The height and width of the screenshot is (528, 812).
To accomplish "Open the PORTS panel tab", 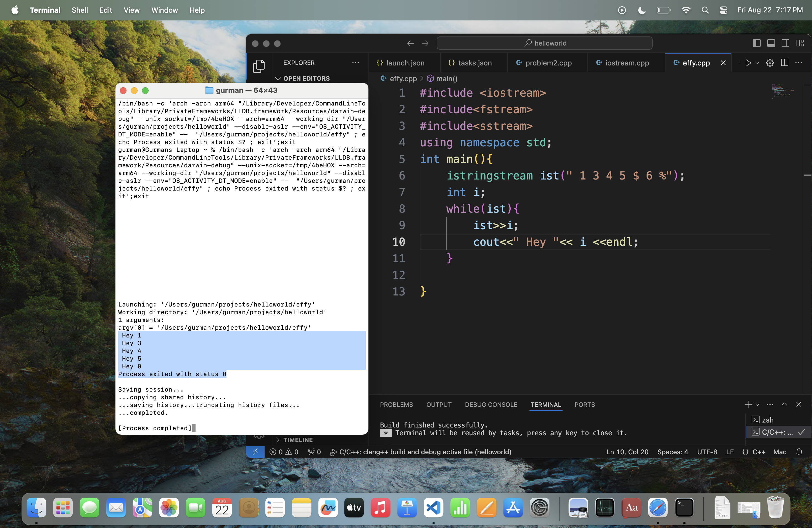I will click(584, 405).
